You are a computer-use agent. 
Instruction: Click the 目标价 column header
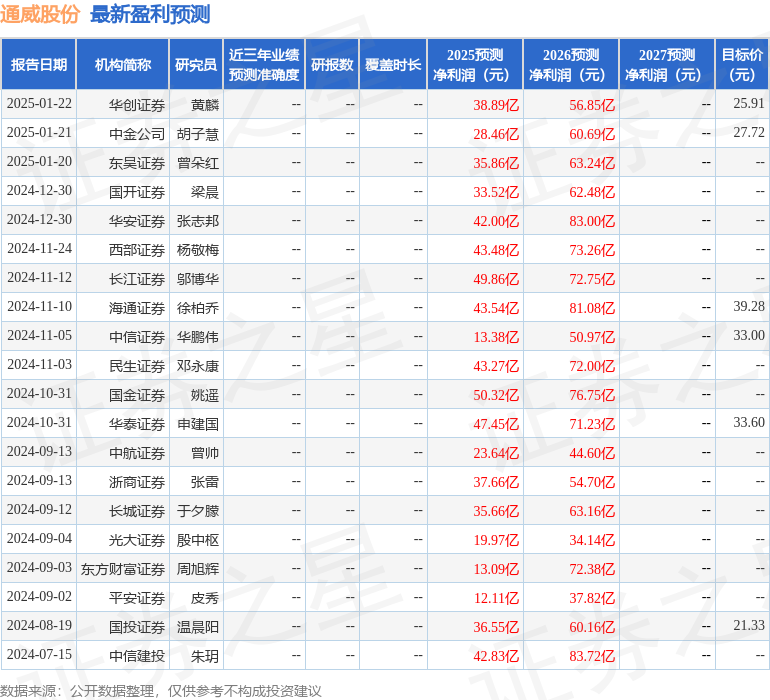pos(742,64)
